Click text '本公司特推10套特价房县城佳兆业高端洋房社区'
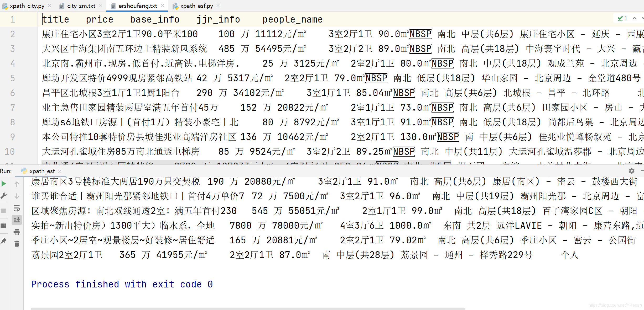The height and width of the screenshot is (310, 644). [x=139, y=137]
